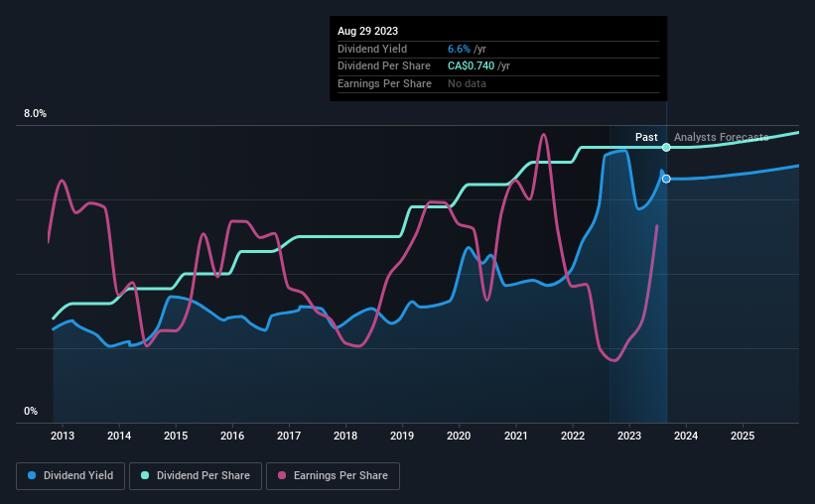This screenshot has height=504, width=815.
Task: Click the 2017 x-axis label
Action: coord(289,436)
